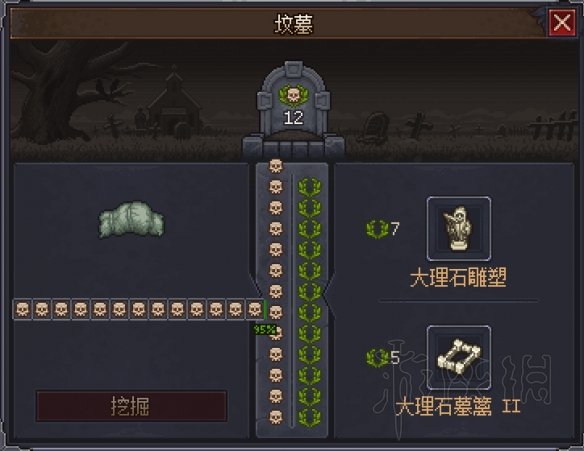The height and width of the screenshot is (451, 584).
Task: Click the 大理石雕塑 label text
Action: pos(458,278)
